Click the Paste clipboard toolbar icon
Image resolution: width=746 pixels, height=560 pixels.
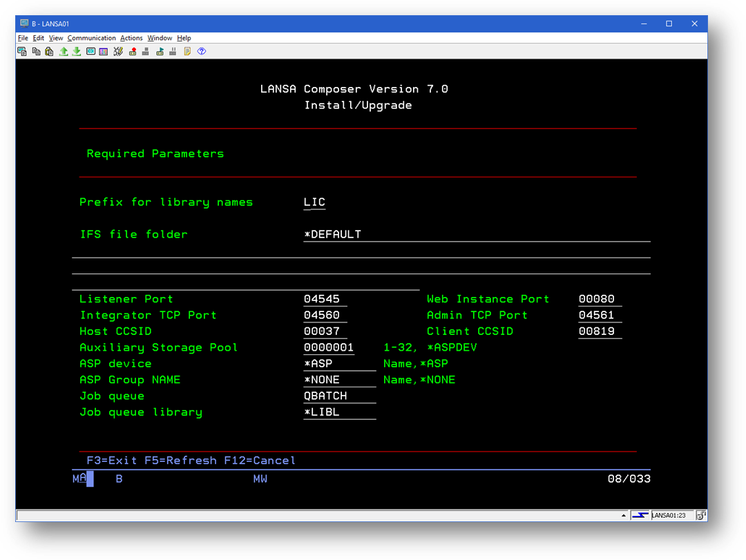point(49,51)
